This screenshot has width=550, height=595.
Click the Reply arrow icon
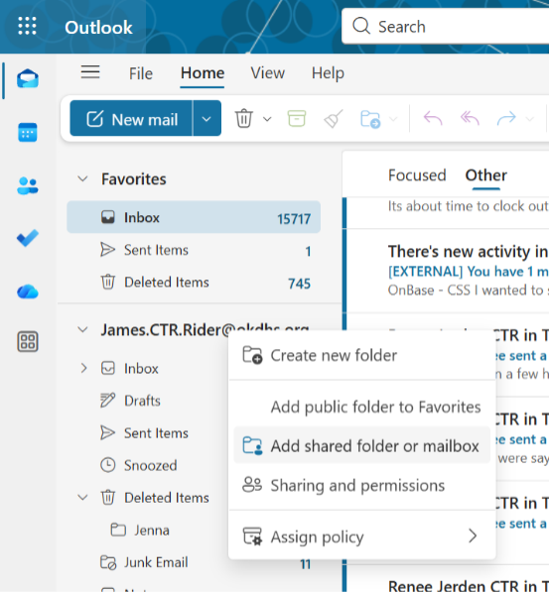tap(433, 119)
